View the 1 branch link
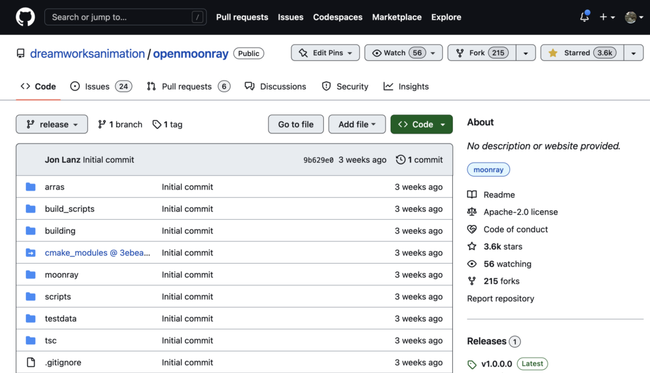 tap(120, 124)
